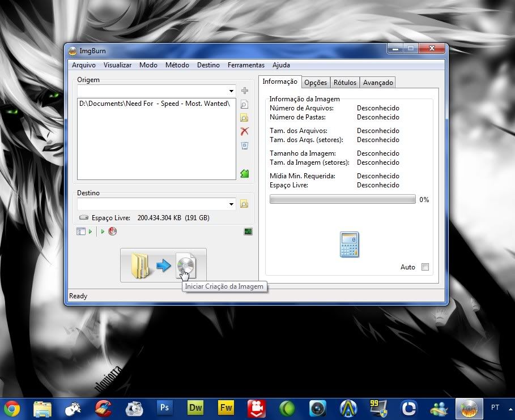The width and height of the screenshot is (515, 420).
Task: Expand the Destino dropdown list
Action: point(231,204)
